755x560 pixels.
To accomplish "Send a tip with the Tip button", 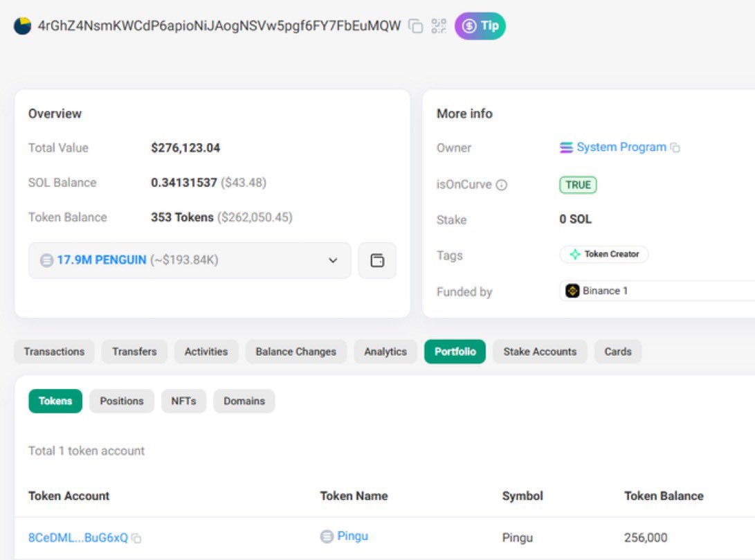I will coord(480,26).
